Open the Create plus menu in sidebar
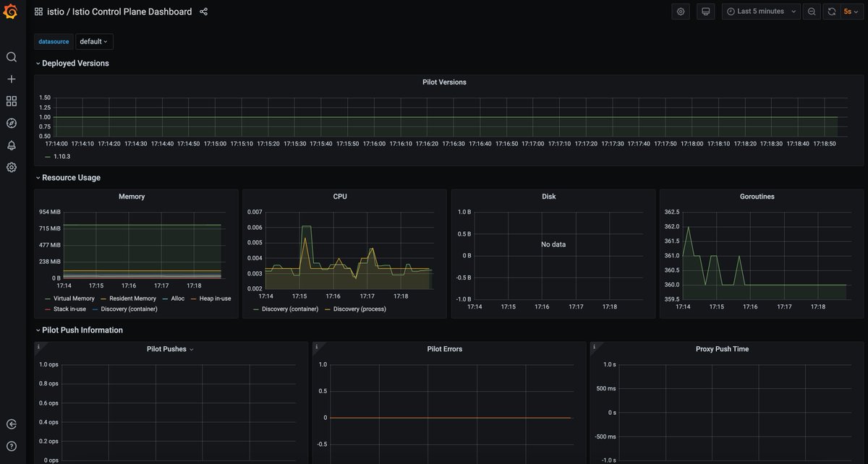The image size is (868, 464). [11, 79]
